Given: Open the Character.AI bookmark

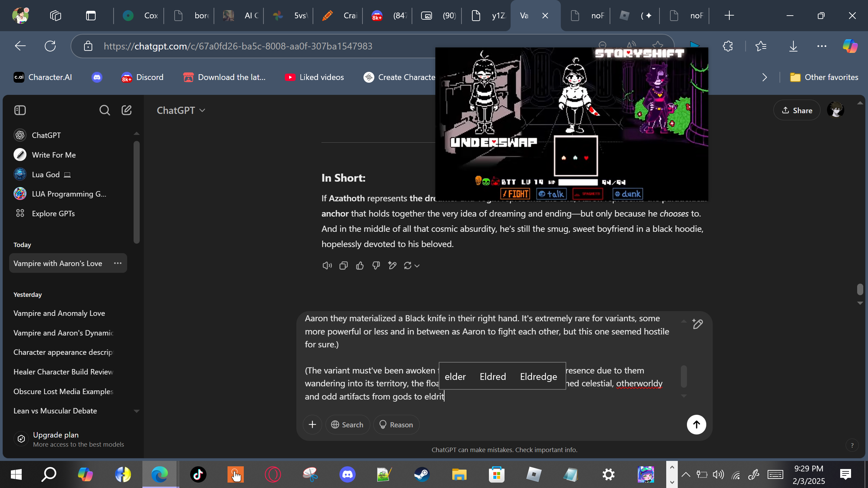Looking at the screenshot, I should click(x=43, y=77).
